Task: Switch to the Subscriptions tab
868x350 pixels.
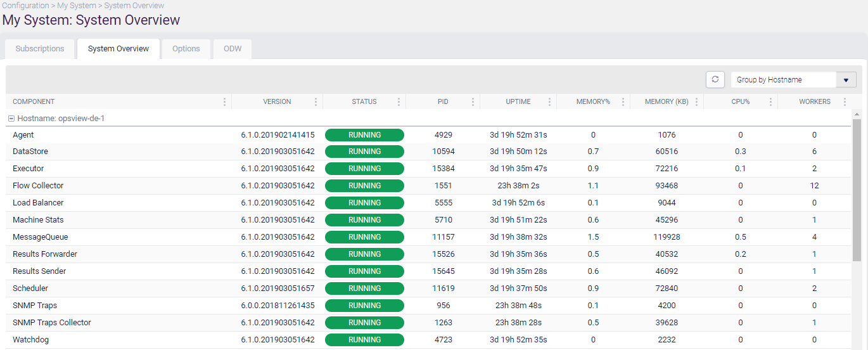Action: (40, 49)
